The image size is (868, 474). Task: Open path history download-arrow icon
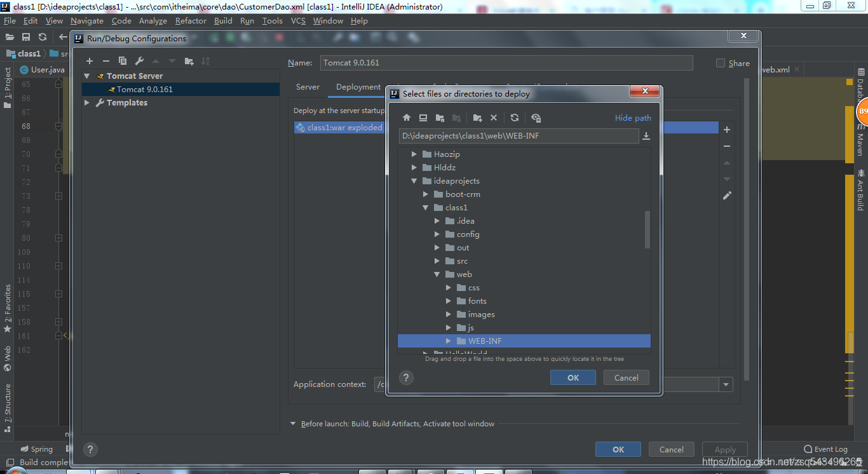pos(646,136)
